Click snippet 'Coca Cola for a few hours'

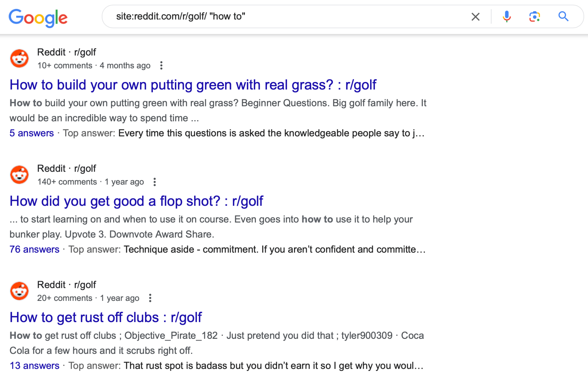pyautogui.click(x=217, y=343)
